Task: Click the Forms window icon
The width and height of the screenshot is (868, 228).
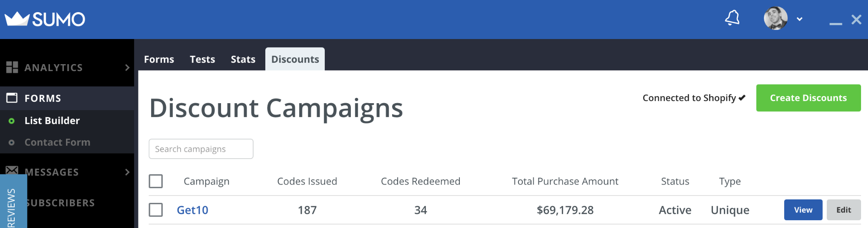Action: [12, 98]
